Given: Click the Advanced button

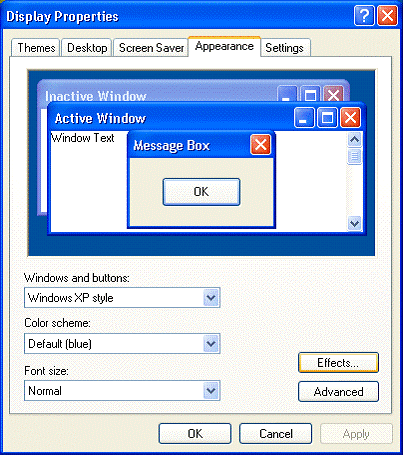Looking at the screenshot, I should click(338, 392).
